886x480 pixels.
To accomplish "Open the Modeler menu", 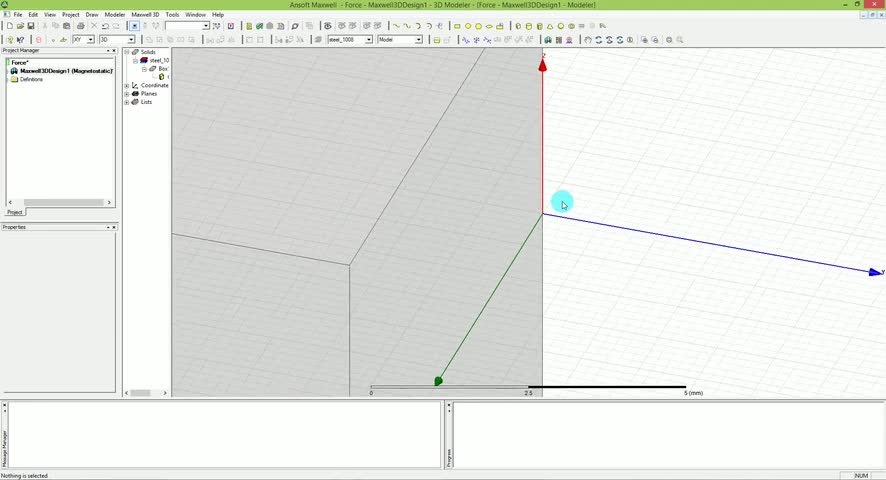I will (x=115, y=15).
